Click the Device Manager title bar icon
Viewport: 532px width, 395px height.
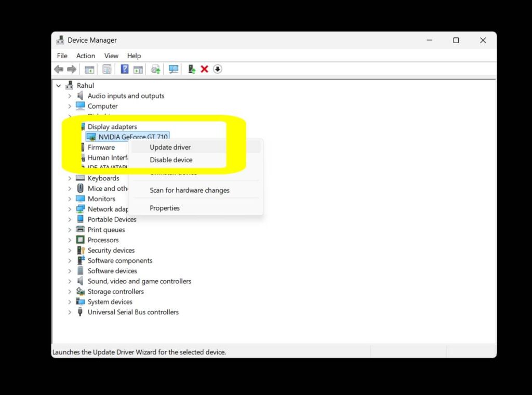pyautogui.click(x=60, y=40)
